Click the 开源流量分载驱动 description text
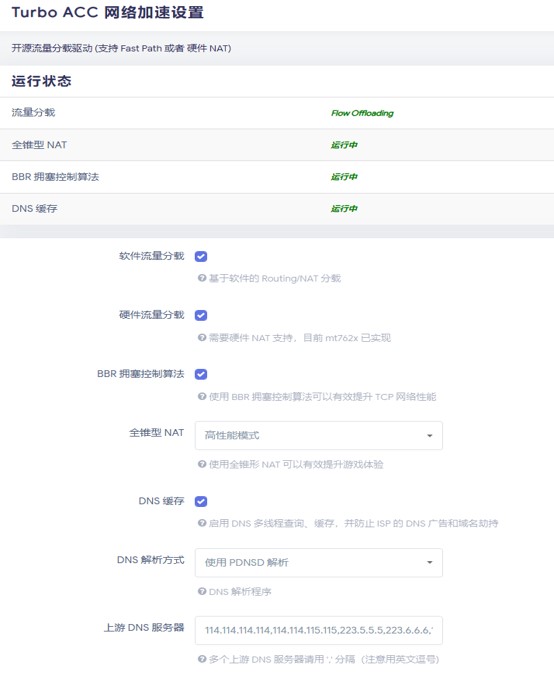The image size is (554, 687). 121,48
